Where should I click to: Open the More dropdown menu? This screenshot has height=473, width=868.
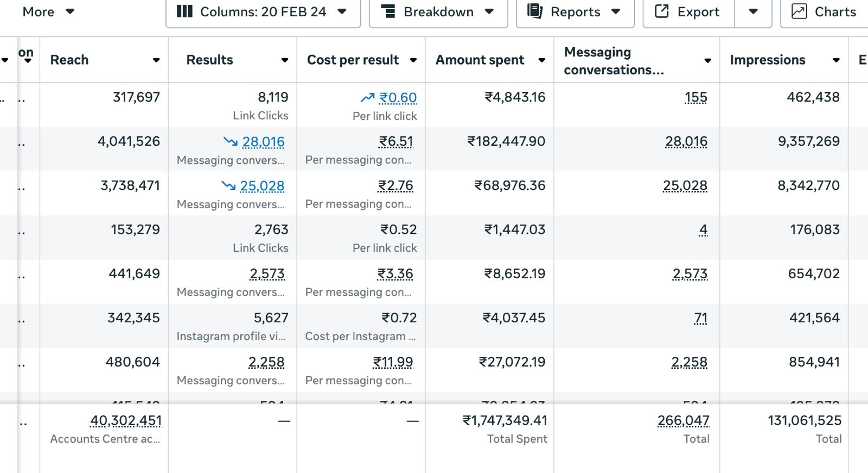pyautogui.click(x=48, y=11)
